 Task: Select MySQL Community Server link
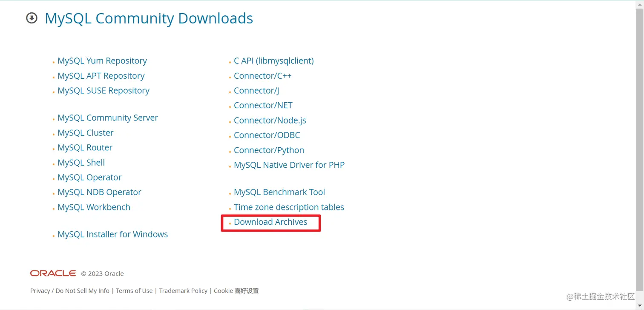point(108,118)
